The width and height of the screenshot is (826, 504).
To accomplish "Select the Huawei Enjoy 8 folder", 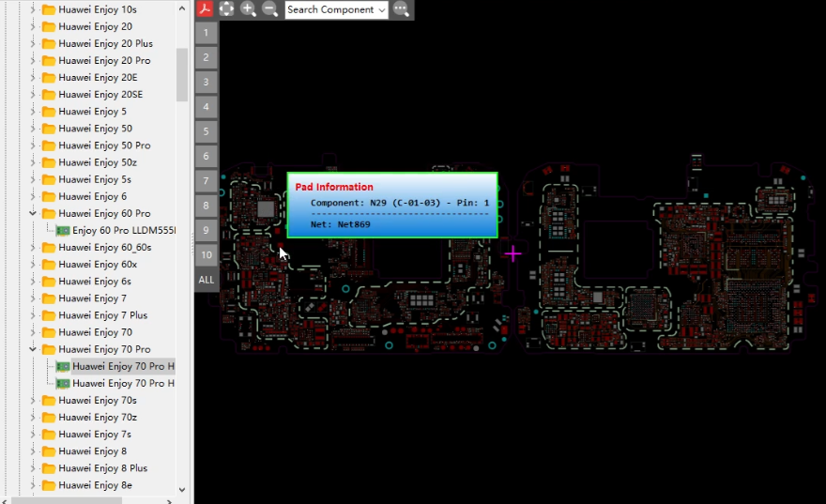I will (x=92, y=451).
